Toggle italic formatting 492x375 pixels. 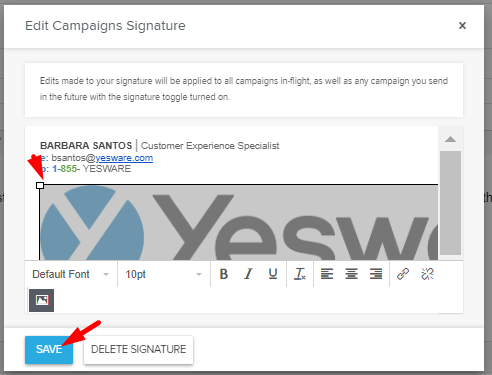pyautogui.click(x=248, y=274)
